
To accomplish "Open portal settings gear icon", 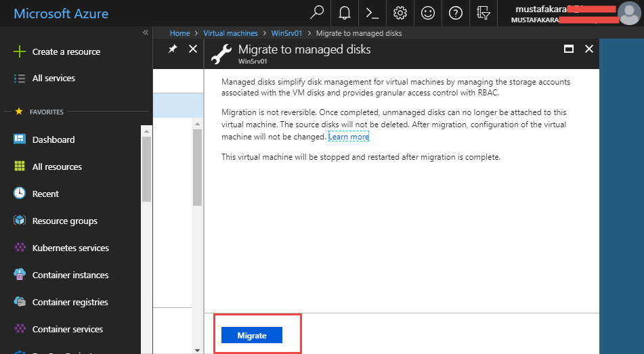I will click(400, 13).
